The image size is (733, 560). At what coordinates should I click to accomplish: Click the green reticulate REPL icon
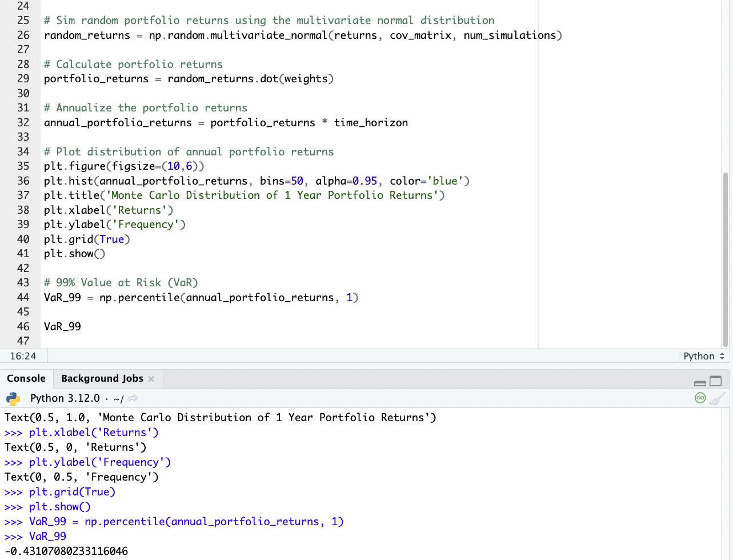click(x=700, y=398)
